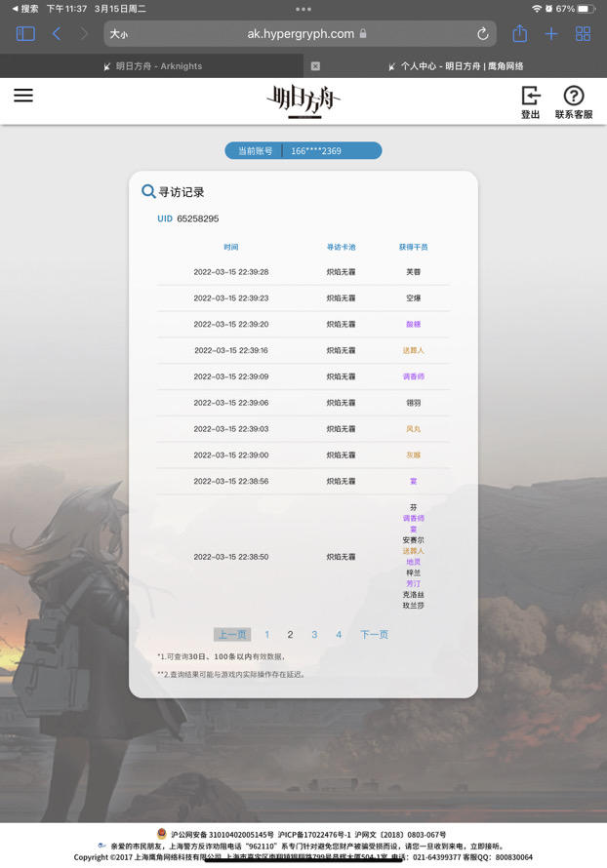Click the current account 166***2369 badge
This screenshot has width=607, height=868.
303,150
